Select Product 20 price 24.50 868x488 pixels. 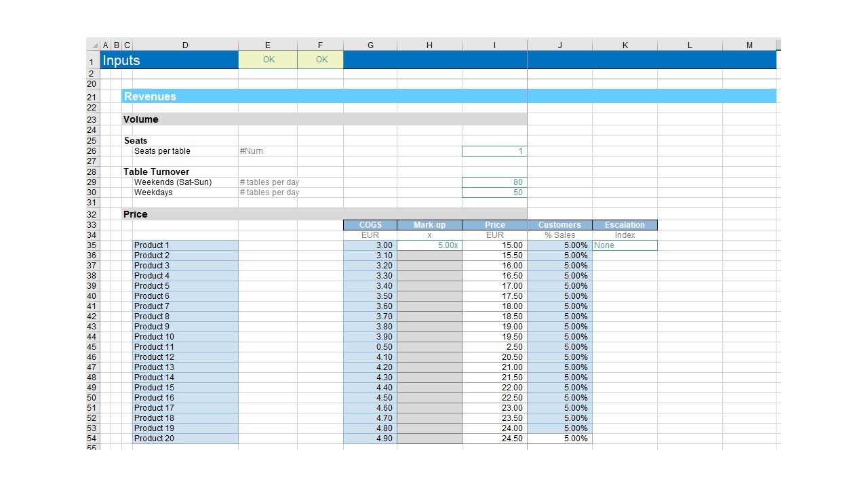[494, 439]
